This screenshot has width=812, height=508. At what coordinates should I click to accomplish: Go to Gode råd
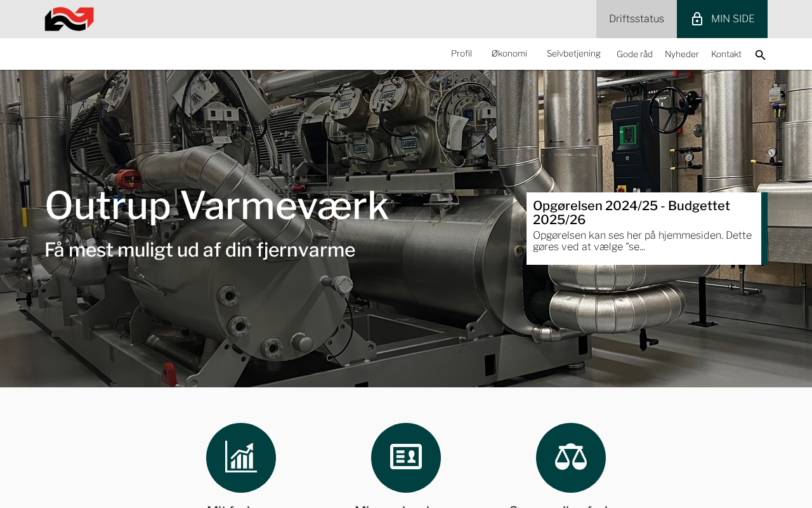(x=634, y=54)
